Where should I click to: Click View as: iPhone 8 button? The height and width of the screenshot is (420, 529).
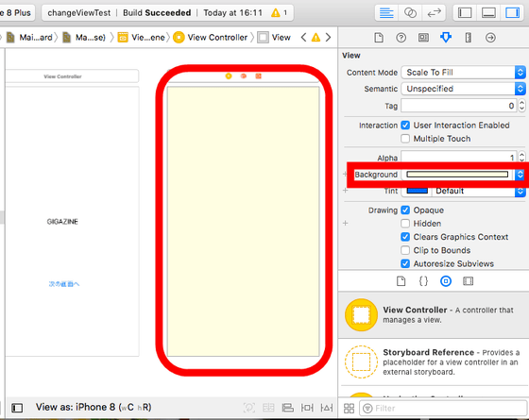coord(94,408)
